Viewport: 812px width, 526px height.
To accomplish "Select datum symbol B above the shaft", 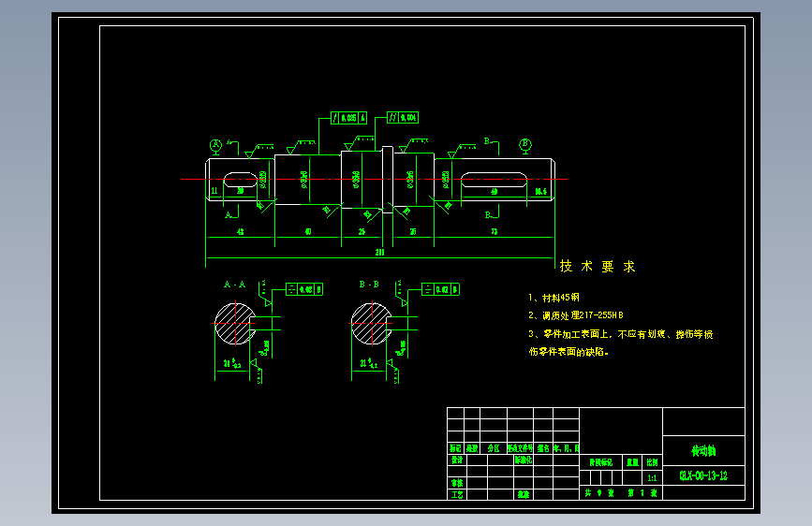I will click(525, 145).
